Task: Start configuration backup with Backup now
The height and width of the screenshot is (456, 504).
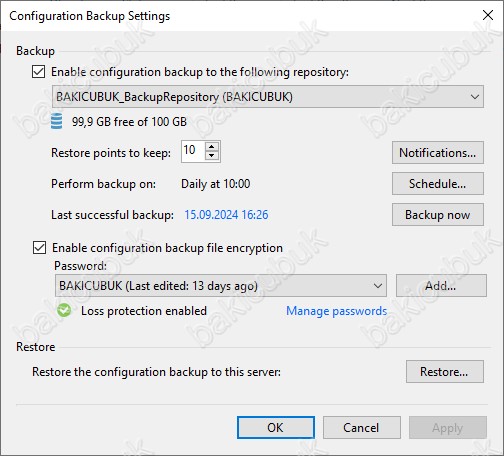Action: tap(438, 215)
